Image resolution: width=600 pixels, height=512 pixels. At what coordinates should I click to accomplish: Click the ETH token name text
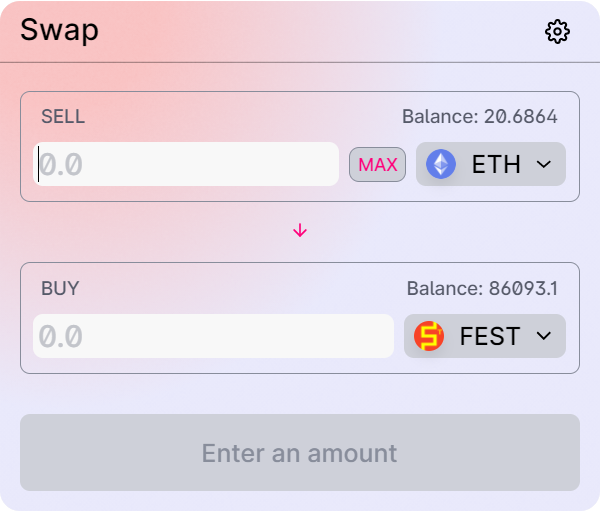tap(496, 165)
